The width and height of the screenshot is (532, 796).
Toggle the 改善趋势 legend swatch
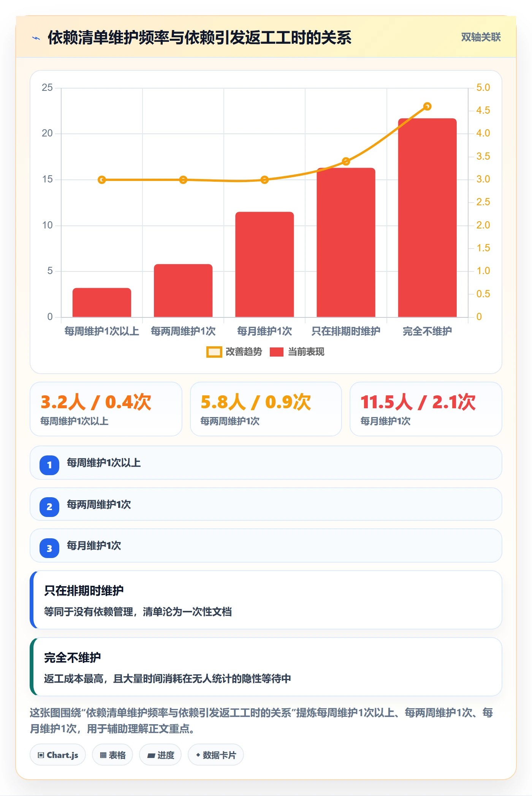214,352
